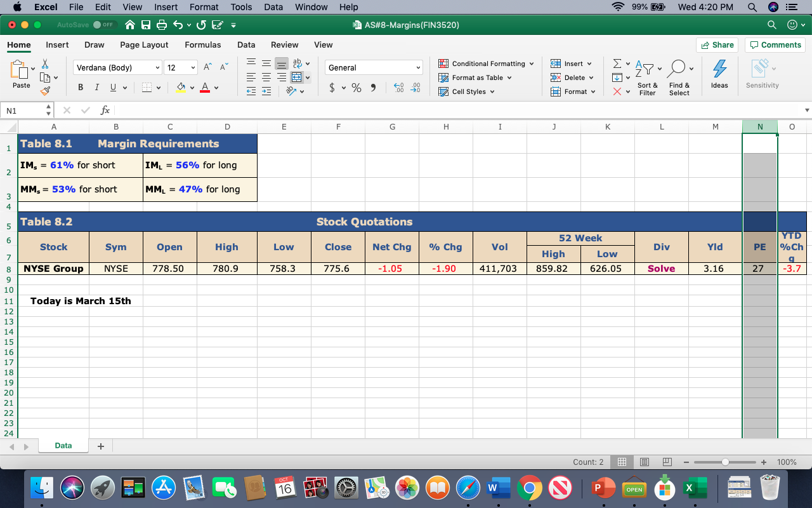Copy selection with the Copy icon

click(45, 77)
